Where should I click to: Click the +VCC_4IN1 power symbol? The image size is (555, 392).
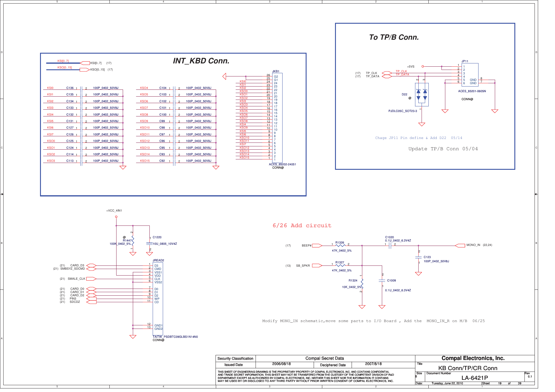pos(116,217)
